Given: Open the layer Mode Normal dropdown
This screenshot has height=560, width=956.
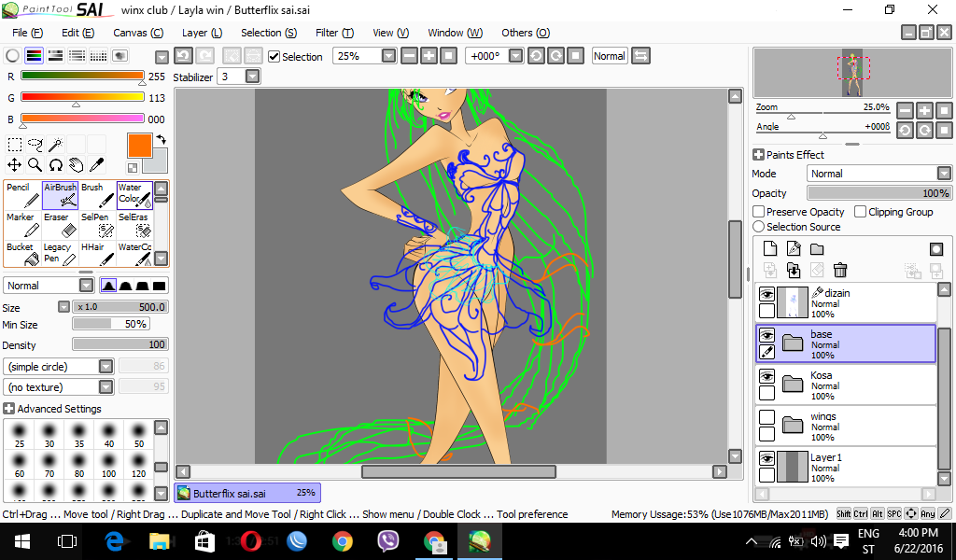Looking at the screenshot, I should pyautogui.click(x=944, y=174).
